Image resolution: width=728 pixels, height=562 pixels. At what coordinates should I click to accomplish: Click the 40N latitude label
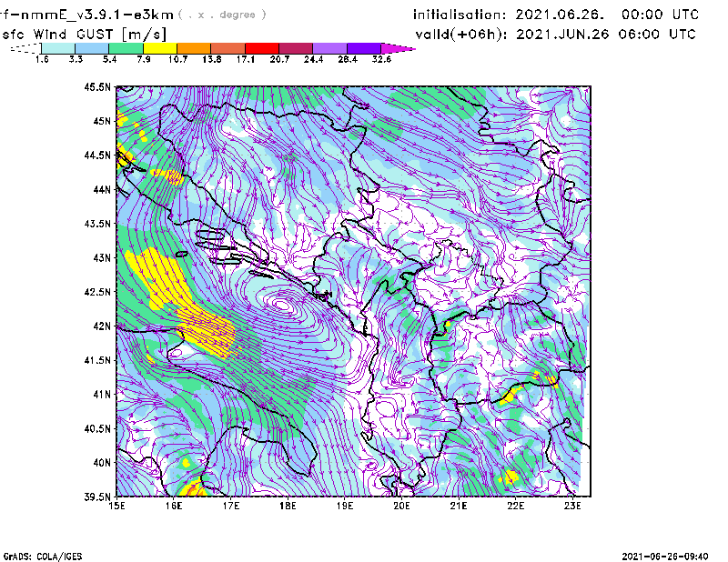click(x=102, y=463)
